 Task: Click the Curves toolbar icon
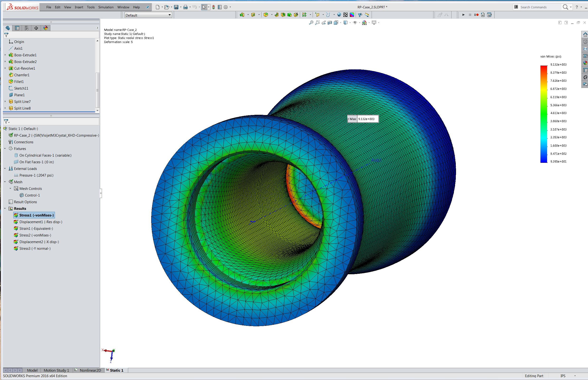point(328,15)
